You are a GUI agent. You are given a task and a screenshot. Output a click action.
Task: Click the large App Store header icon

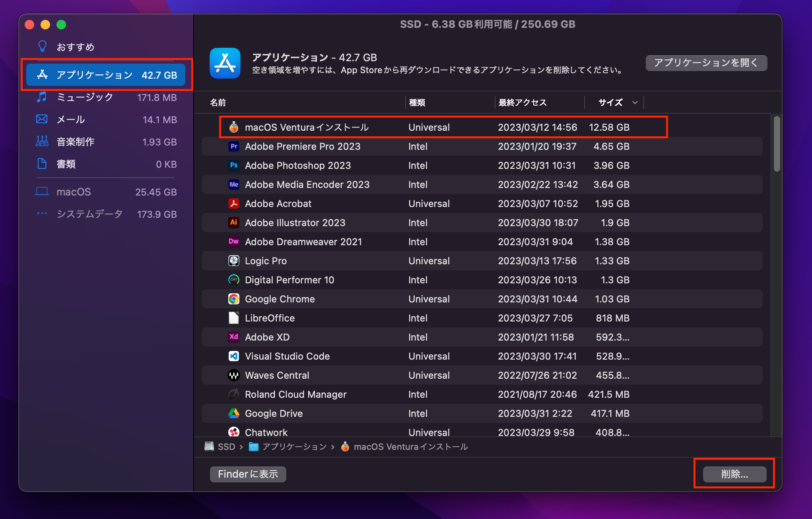(x=225, y=63)
